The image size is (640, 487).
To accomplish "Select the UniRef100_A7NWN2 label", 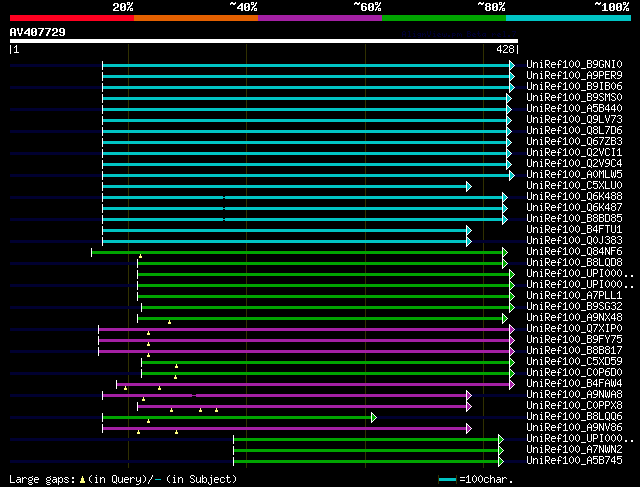I will click(574, 450).
